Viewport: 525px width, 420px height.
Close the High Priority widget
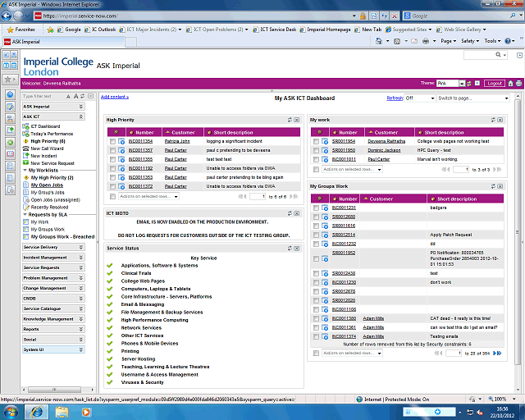pyautogui.click(x=300, y=120)
